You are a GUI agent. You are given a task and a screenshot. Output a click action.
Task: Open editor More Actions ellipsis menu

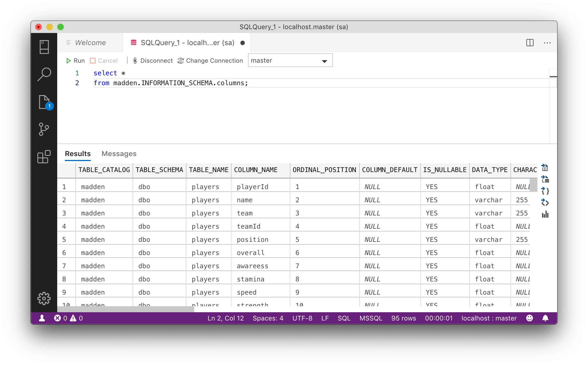[x=547, y=43]
